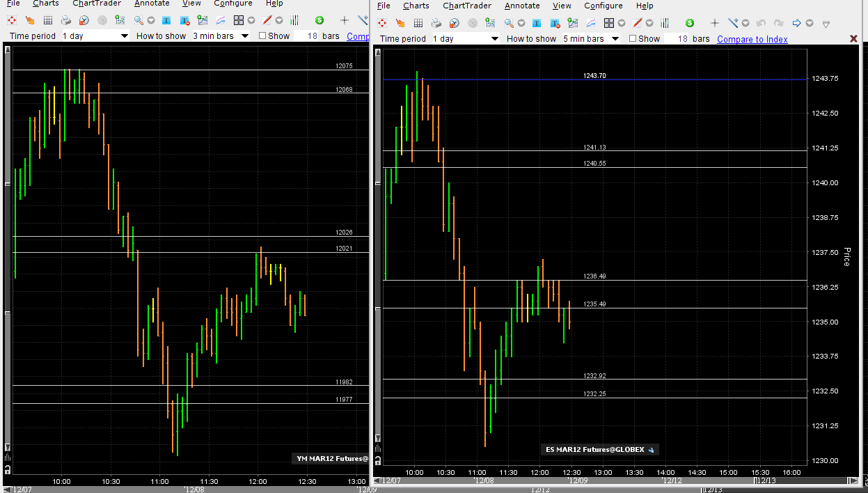
Task: Click the Compare to Index link in ES chart
Action: click(752, 39)
